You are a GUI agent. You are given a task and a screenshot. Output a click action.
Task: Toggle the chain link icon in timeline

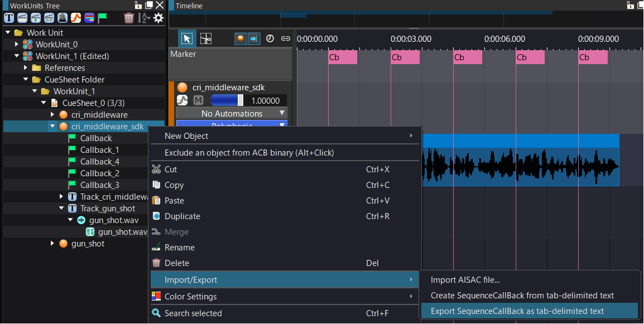285,38
